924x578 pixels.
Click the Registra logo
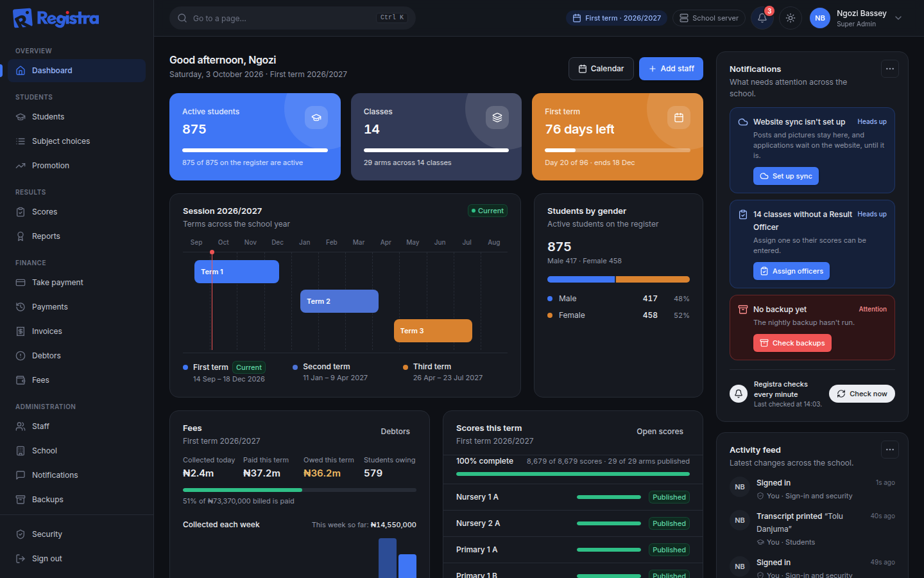56,18
